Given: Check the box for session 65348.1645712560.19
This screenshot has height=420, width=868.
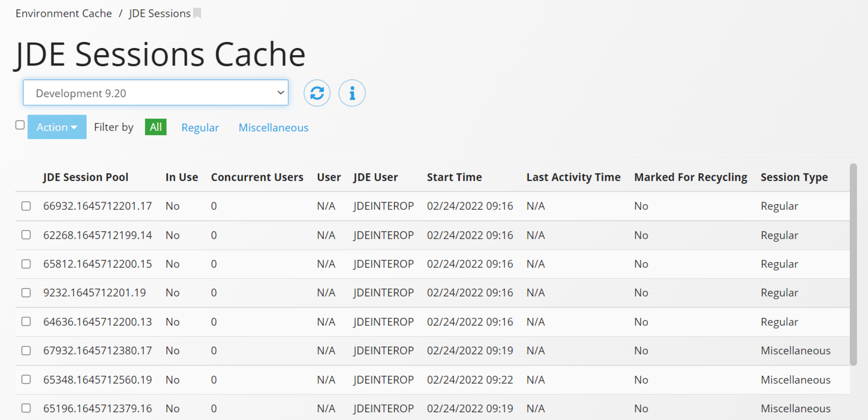Looking at the screenshot, I should click(x=26, y=380).
